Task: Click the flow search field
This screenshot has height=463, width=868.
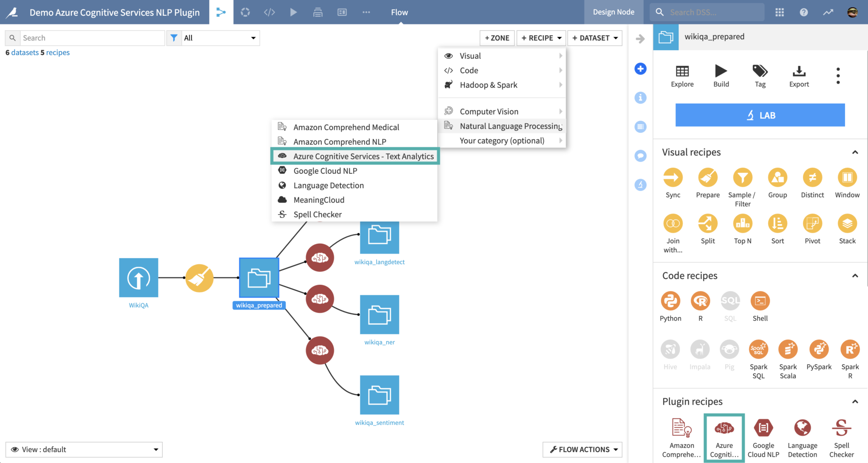Action: 92,38
